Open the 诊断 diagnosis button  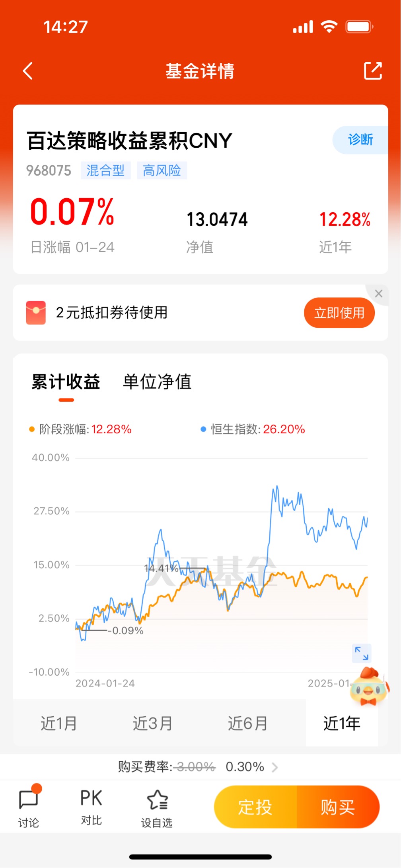click(360, 140)
